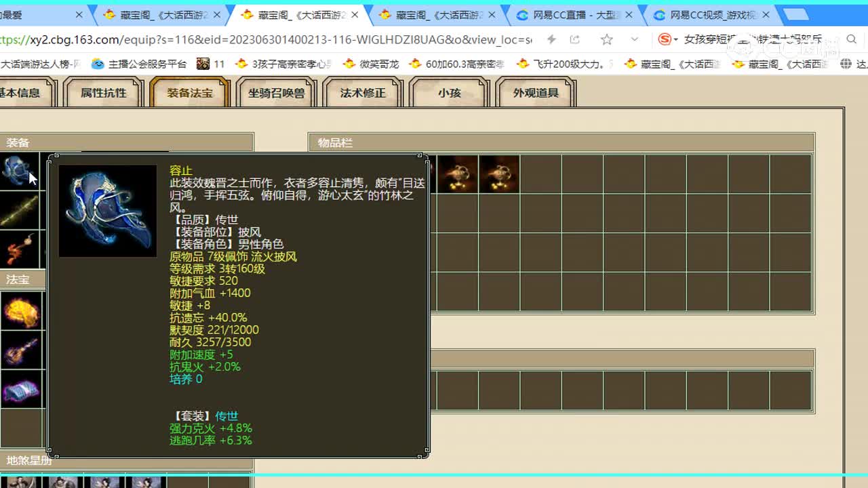Click the item name 容止 in tooltip
Screen dimensions: 868x488
(x=181, y=171)
